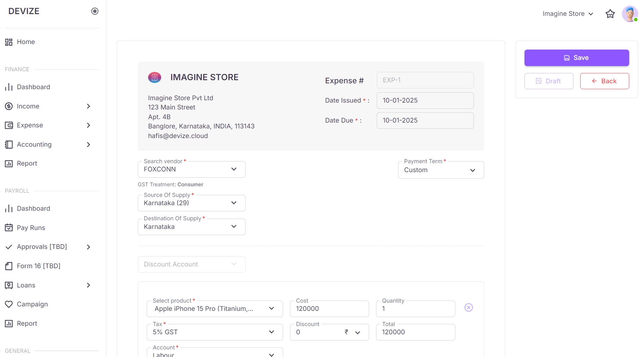Click the hafis@devize.cloud email text
The image size is (644, 357).
178,136
